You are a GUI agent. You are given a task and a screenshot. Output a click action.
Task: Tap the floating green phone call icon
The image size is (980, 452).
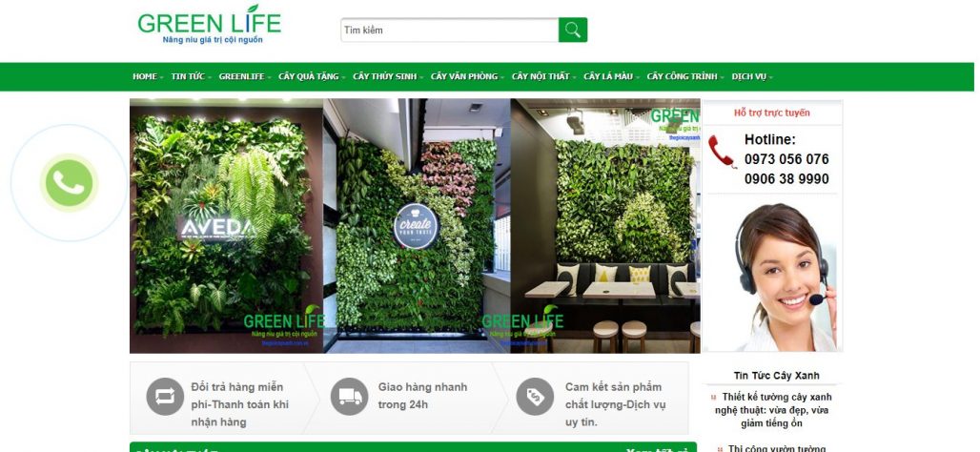coord(69,182)
